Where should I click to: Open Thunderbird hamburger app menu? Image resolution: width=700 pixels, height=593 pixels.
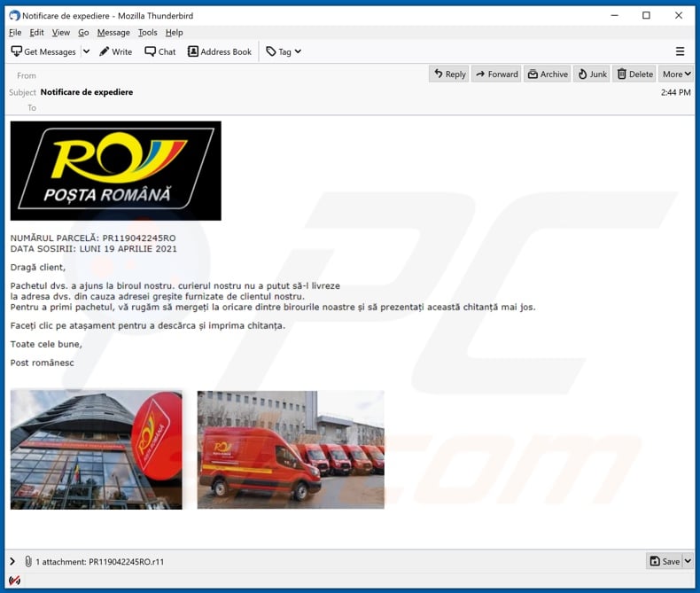pyautogui.click(x=680, y=51)
